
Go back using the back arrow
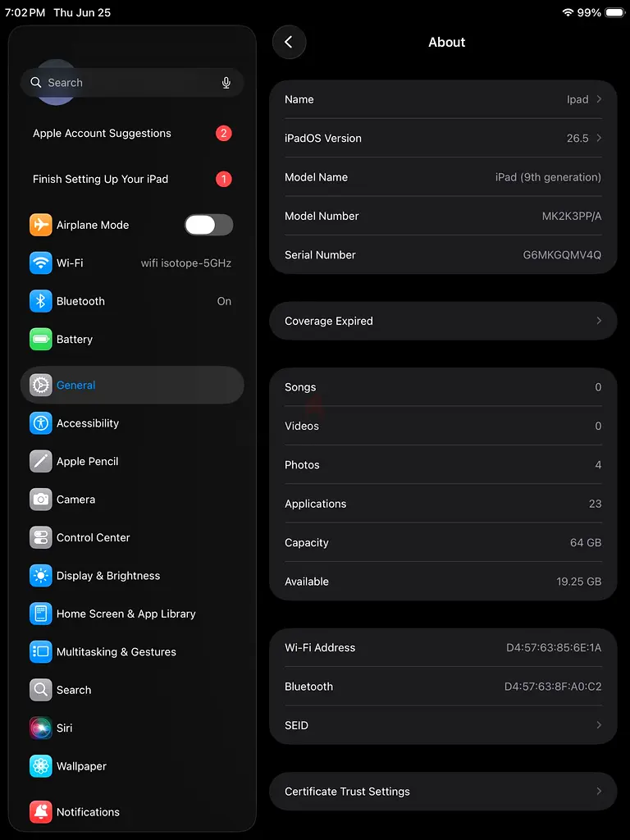click(x=290, y=43)
